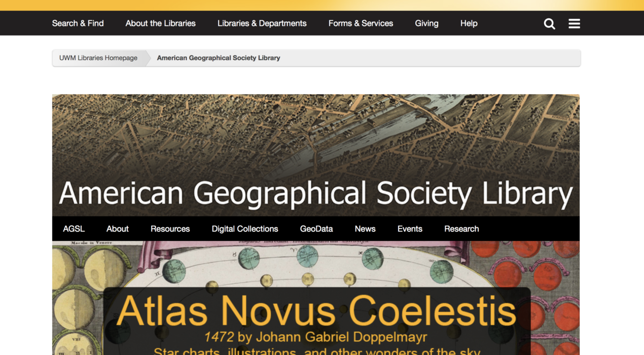Screen dimensions: 644x355
Task: Click the search magnifier icon
Action: (549, 24)
